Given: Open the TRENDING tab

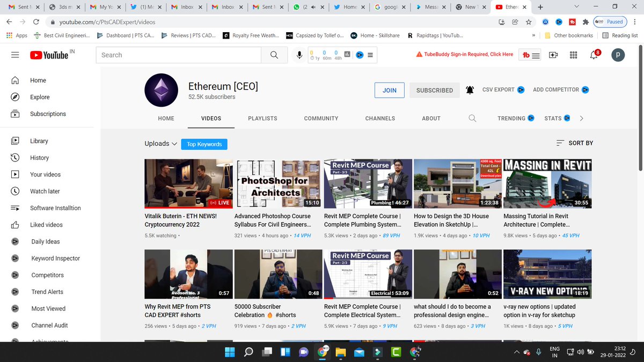Looking at the screenshot, I should coord(516,118).
